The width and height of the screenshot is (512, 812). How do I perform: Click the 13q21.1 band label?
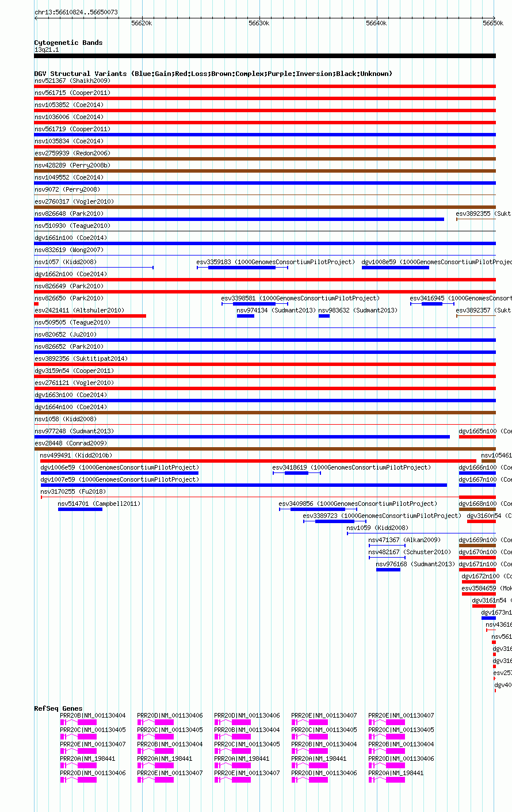click(x=47, y=49)
